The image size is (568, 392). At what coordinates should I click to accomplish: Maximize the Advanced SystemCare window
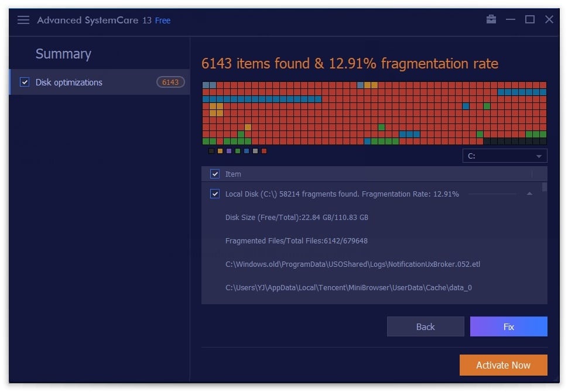coord(529,19)
